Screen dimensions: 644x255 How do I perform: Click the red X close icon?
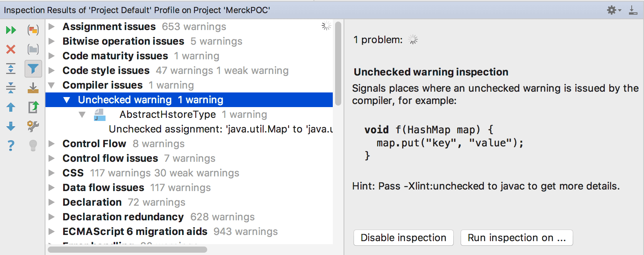click(x=11, y=49)
